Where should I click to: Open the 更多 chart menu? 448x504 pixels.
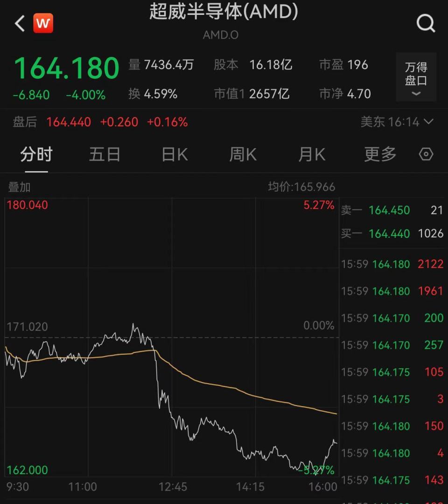[x=379, y=154]
